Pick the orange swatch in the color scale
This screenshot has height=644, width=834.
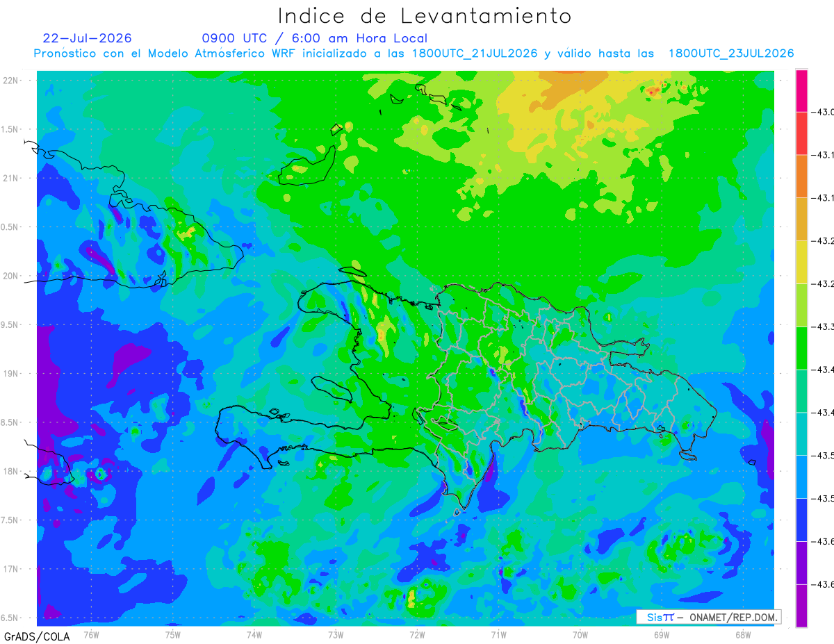tap(801, 176)
